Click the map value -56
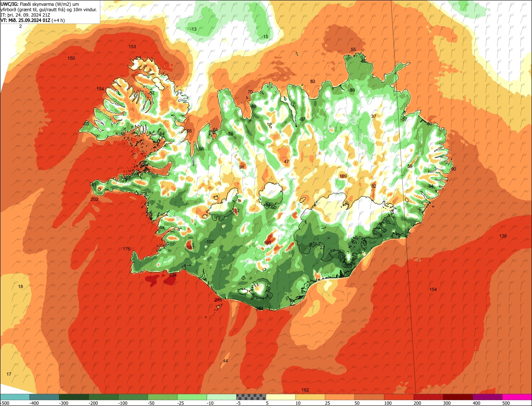The image size is (532, 406). (201, 149)
